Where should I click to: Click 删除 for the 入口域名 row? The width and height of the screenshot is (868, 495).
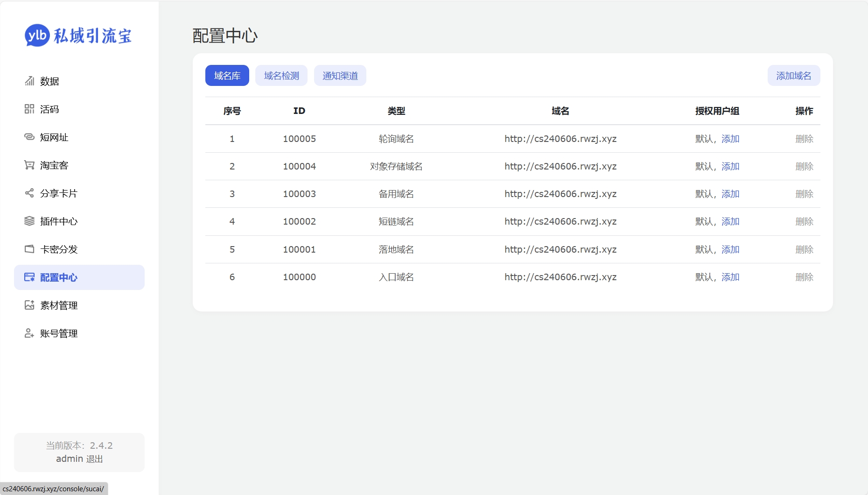(804, 277)
